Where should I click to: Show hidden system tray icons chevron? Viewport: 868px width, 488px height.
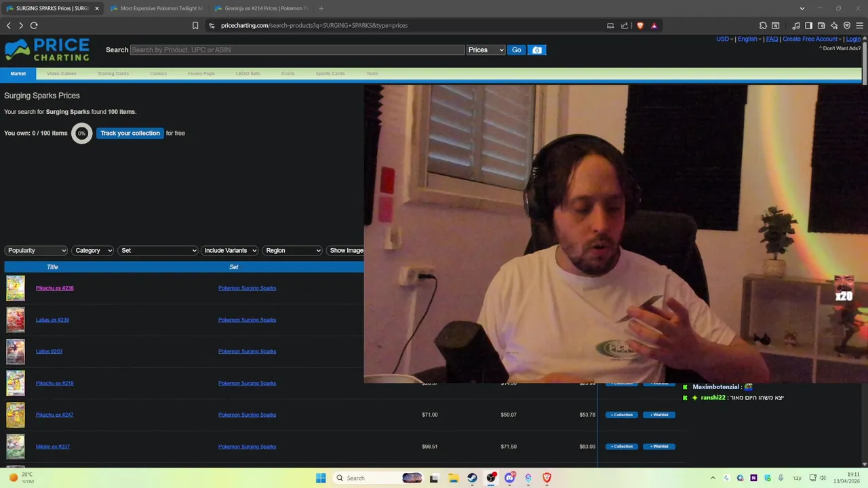(713, 478)
